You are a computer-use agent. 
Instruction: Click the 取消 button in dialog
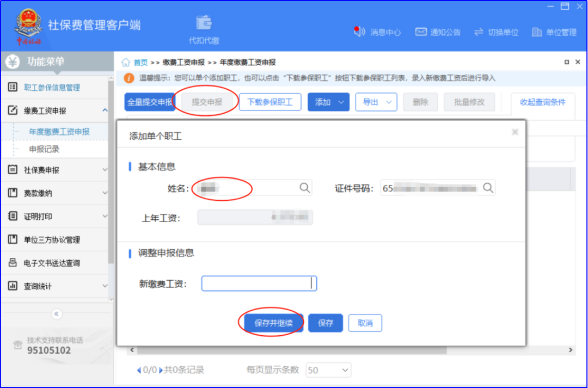[x=365, y=323]
